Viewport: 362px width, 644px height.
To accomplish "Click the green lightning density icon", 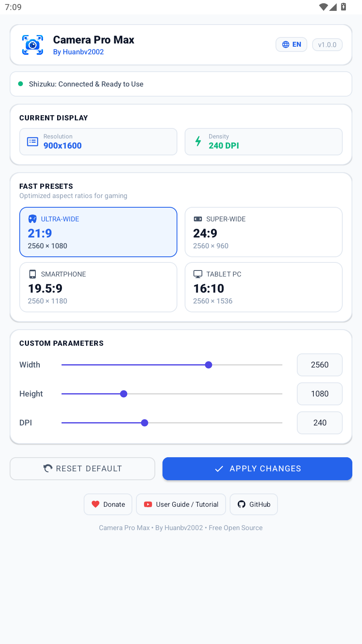I will [x=198, y=141].
